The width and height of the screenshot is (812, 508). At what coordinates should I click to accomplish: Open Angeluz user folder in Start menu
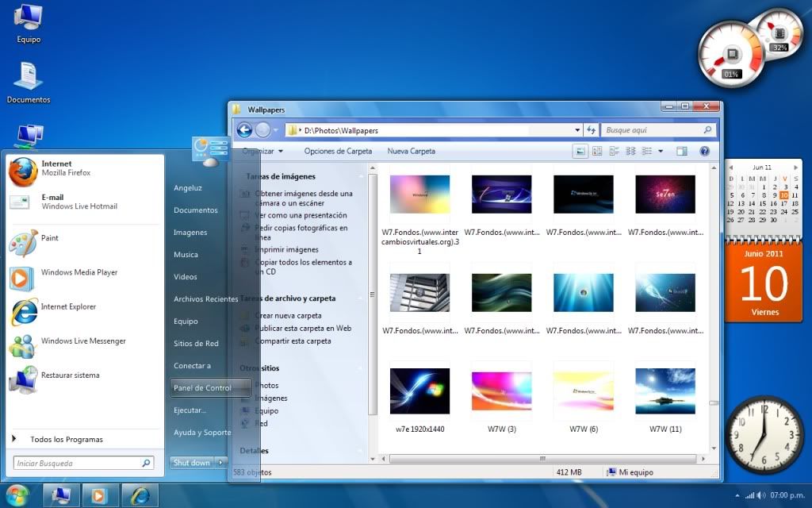click(188, 188)
